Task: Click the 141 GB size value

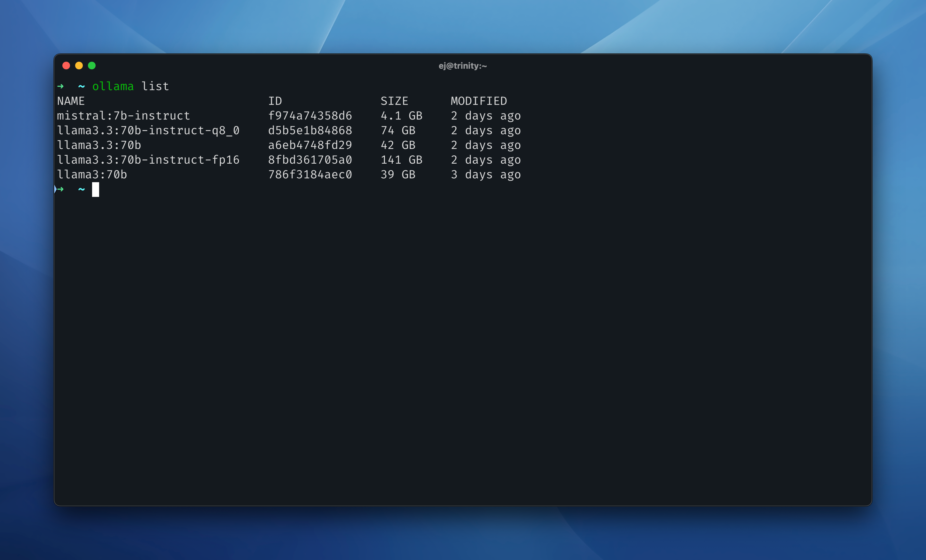Action: click(401, 159)
